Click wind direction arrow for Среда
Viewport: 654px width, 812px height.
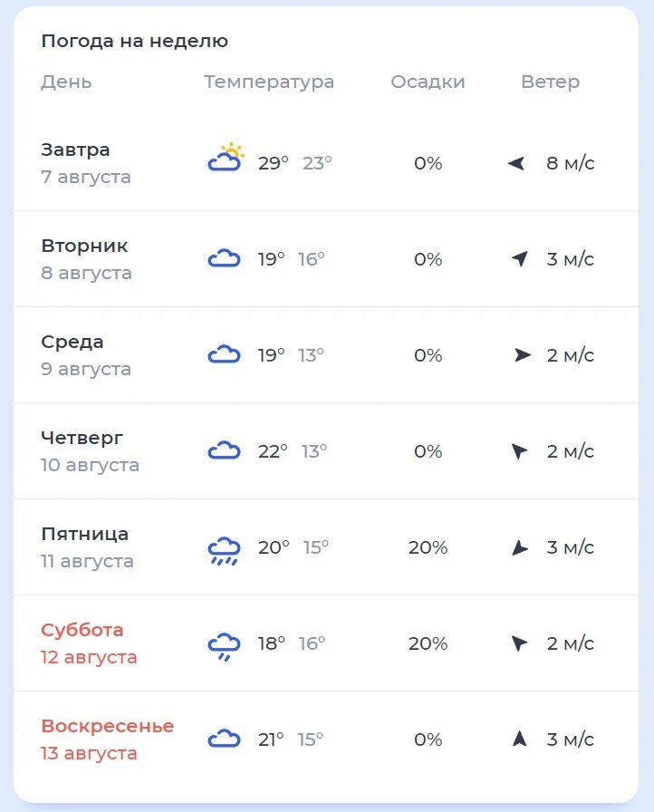522,355
